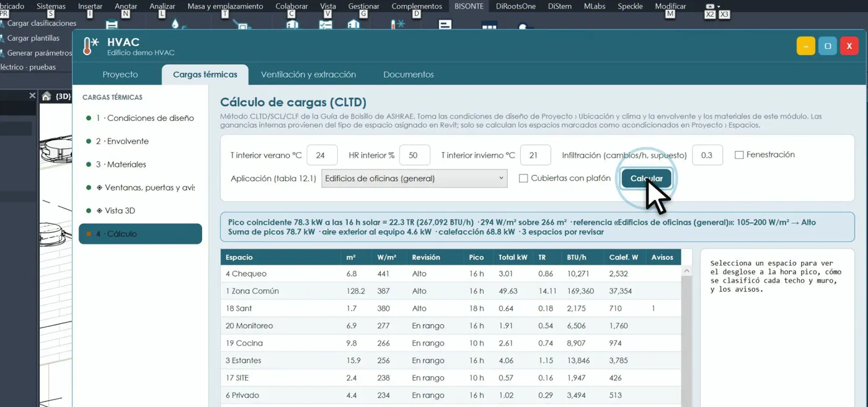Open step 3 · Materiales
868x407 pixels.
140,164
